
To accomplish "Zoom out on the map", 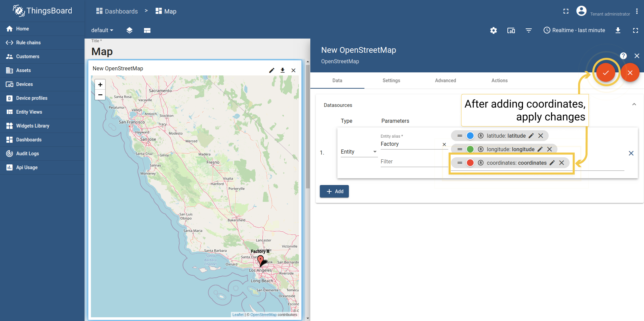I will [100, 95].
